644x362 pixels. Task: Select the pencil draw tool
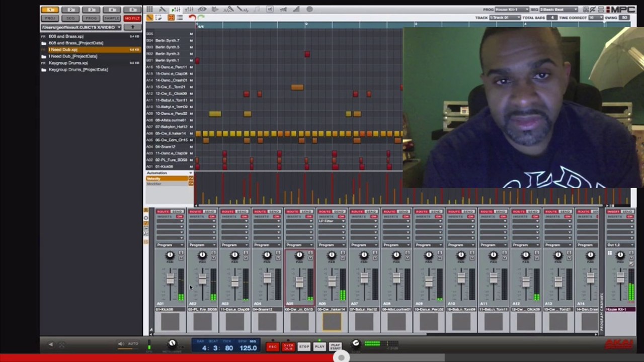149,18
